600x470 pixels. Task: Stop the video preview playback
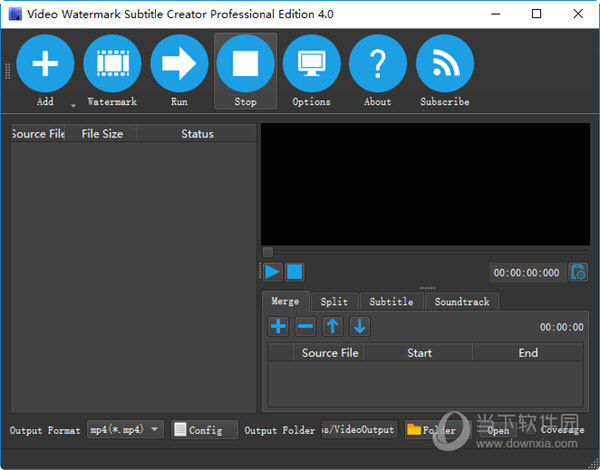[x=295, y=272]
